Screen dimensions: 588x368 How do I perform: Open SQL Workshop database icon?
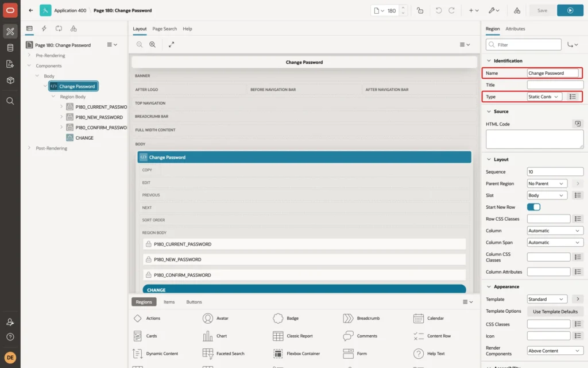point(10,48)
